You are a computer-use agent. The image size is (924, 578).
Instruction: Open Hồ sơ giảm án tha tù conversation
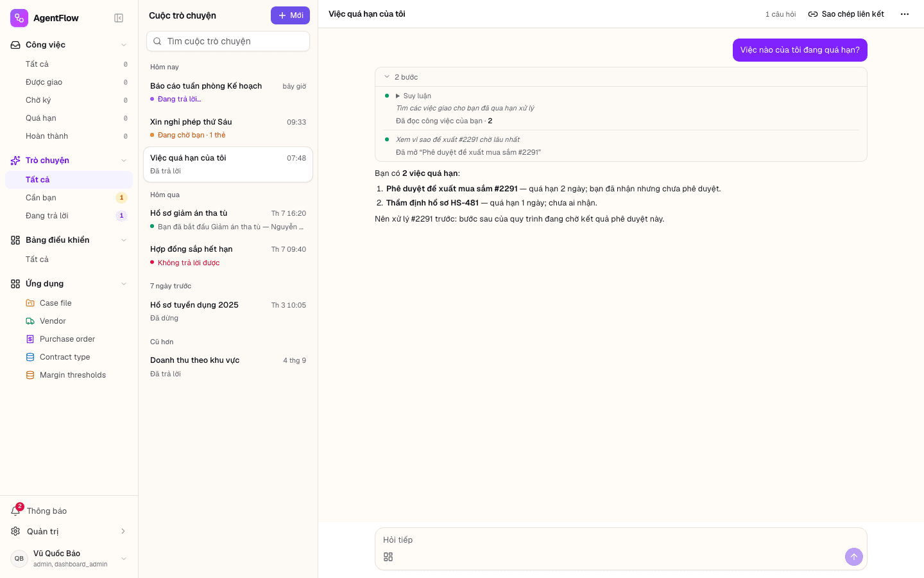(x=228, y=220)
